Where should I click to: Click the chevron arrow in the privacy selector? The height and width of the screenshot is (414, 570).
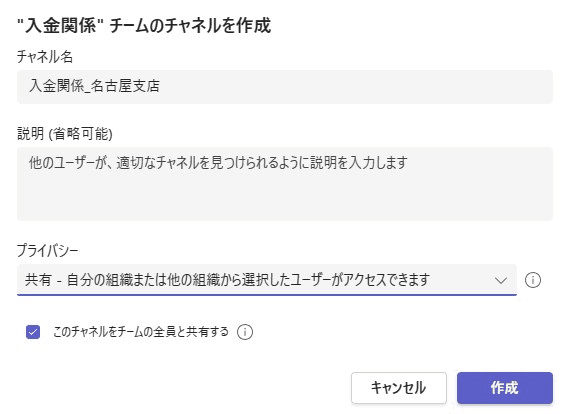[x=501, y=280]
